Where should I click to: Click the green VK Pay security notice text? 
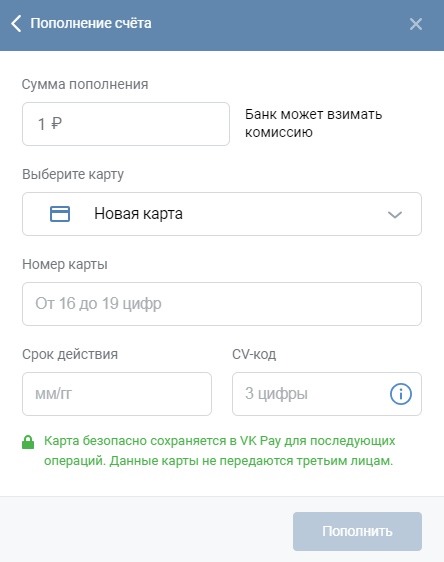[x=219, y=451]
